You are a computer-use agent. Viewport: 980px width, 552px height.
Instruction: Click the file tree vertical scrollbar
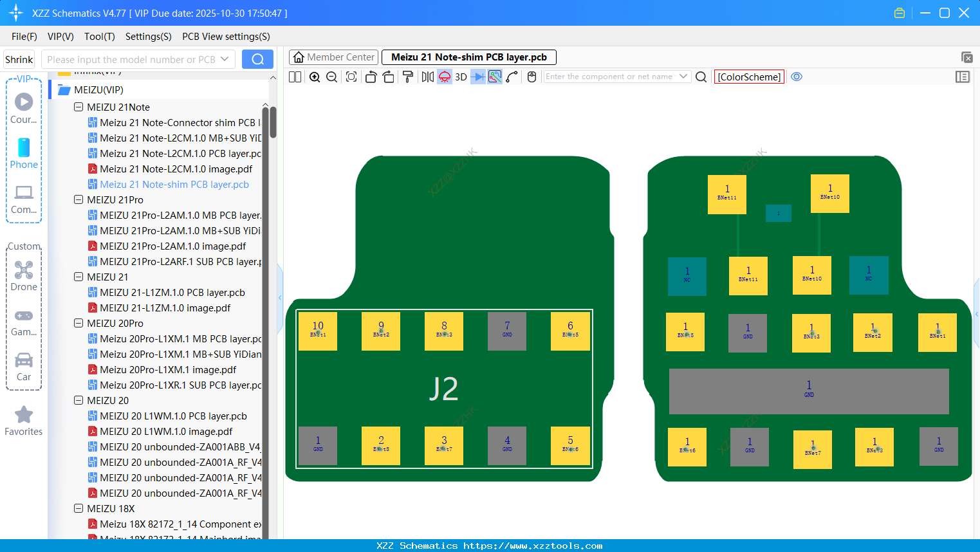click(273, 122)
